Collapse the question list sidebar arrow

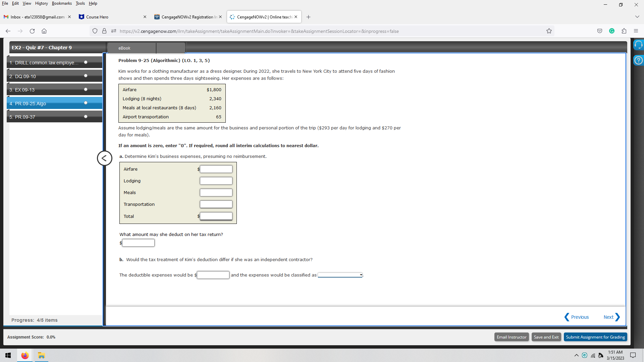point(104,158)
